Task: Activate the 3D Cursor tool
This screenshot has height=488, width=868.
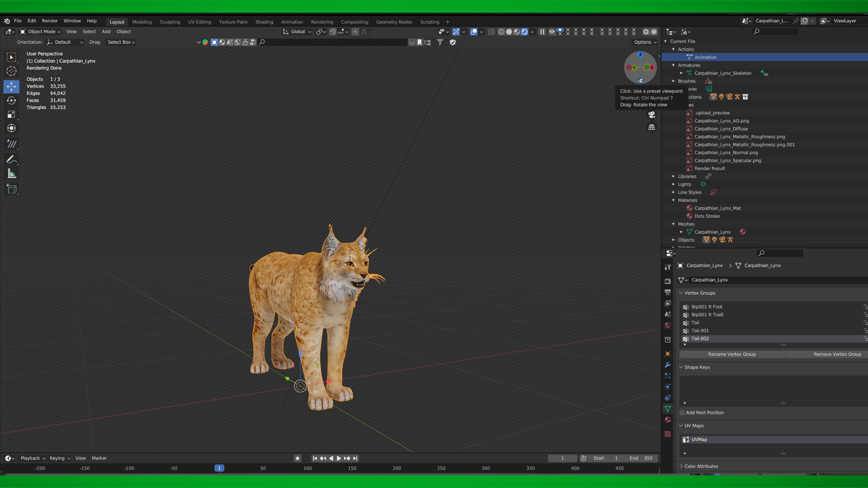Action: (x=11, y=71)
